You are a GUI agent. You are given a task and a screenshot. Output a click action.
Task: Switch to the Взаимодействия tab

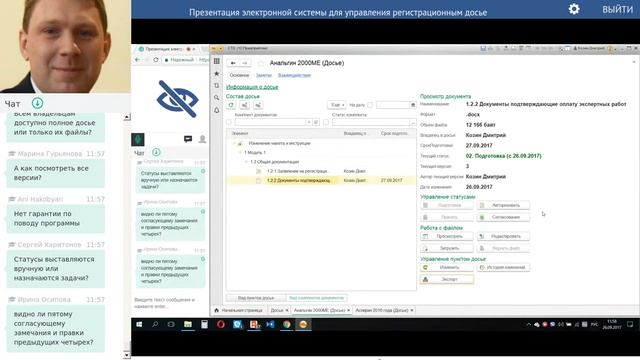(294, 76)
